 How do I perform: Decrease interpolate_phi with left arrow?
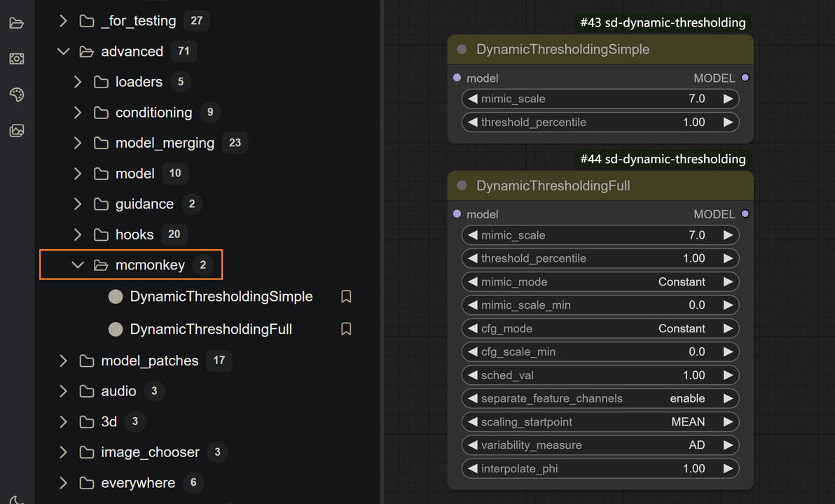click(473, 468)
